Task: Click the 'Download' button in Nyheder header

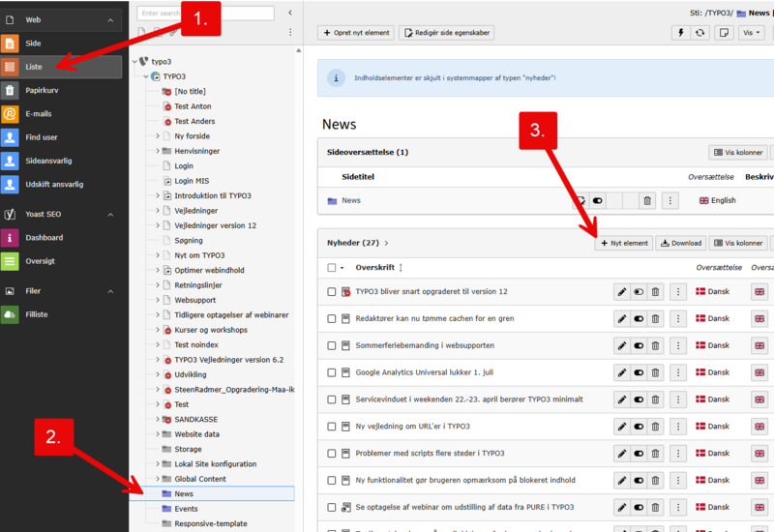Action: (681, 244)
